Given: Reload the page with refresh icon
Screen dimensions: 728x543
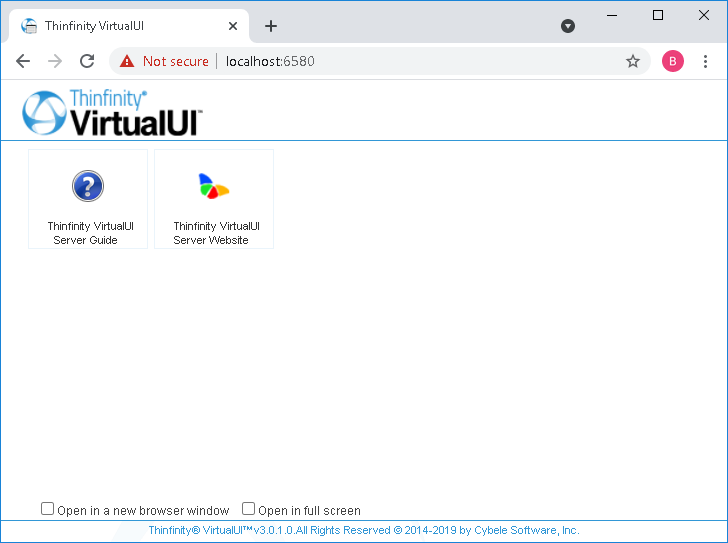Looking at the screenshot, I should (x=87, y=61).
